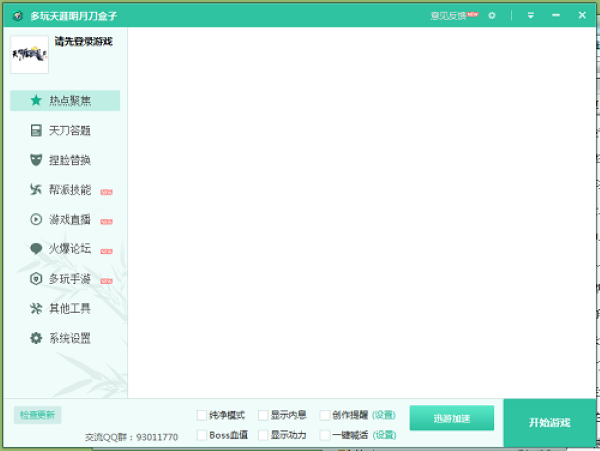Image resolution: width=600 pixels, height=451 pixels.
Task: Check the 显示内息 option
Action: click(x=263, y=415)
